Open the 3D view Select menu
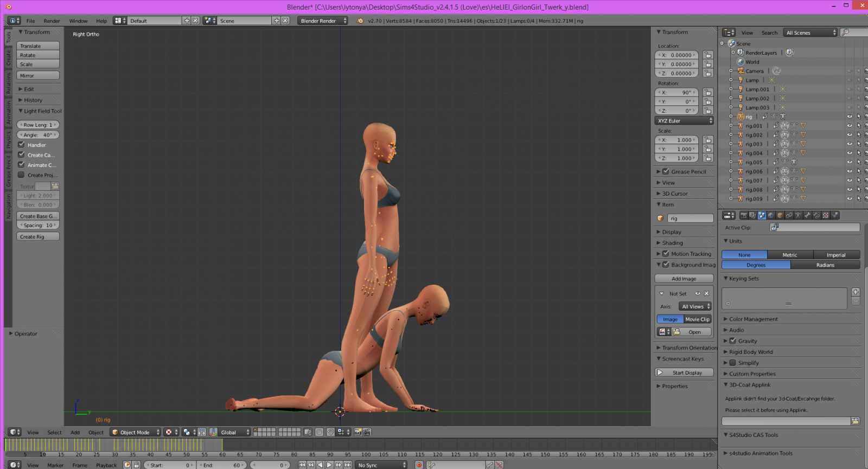The image size is (868, 469). pyautogui.click(x=54, y=432)
